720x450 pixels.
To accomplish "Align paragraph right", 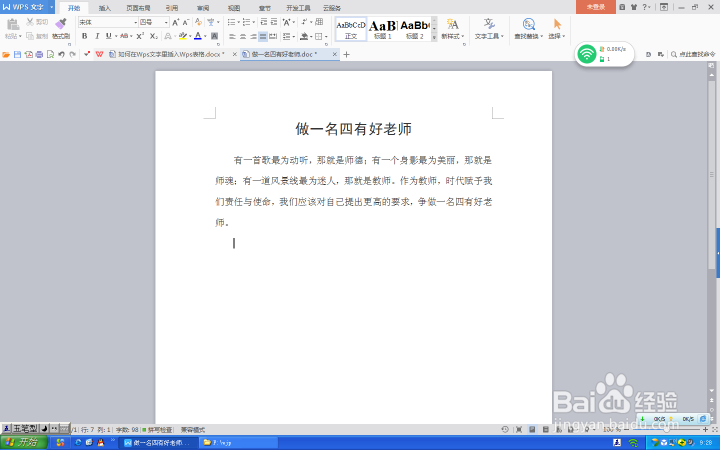I will [253, 36].
